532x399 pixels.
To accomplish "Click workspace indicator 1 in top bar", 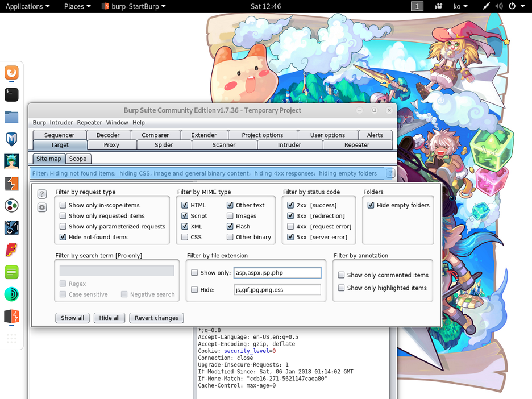I will tap(417, 6).
